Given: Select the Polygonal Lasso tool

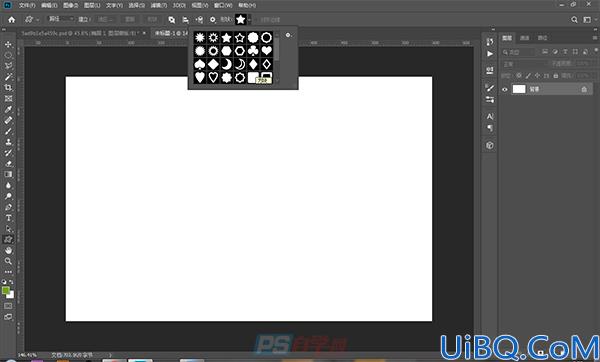Looking at the screenshot, I should tap(8, 66).
